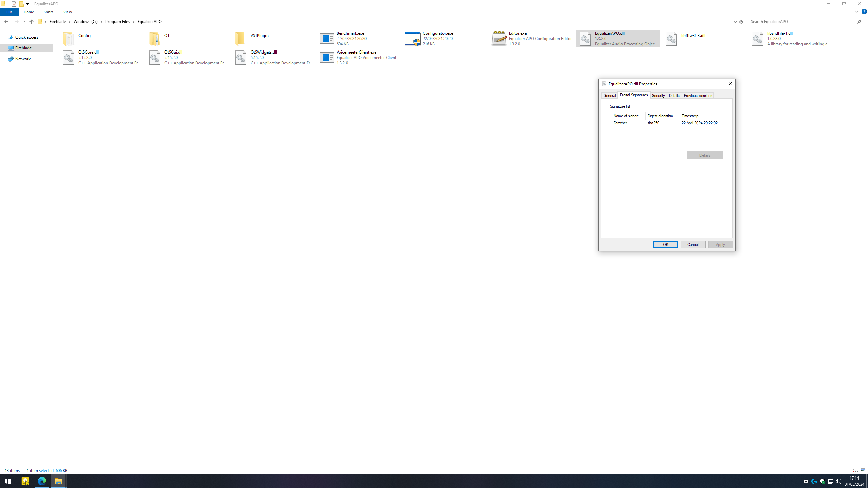Switch to large icons view icon
The image size is (868, 488).
863,470
